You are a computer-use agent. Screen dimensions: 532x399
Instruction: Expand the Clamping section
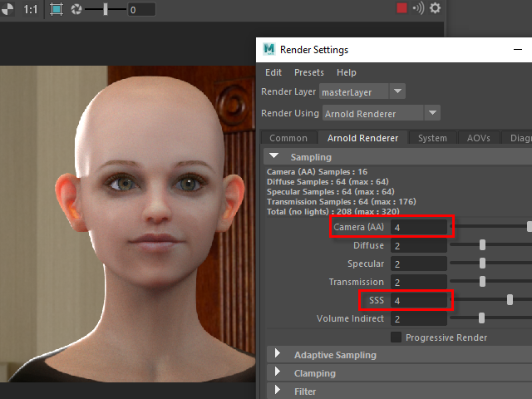click(x=277, y=373)
